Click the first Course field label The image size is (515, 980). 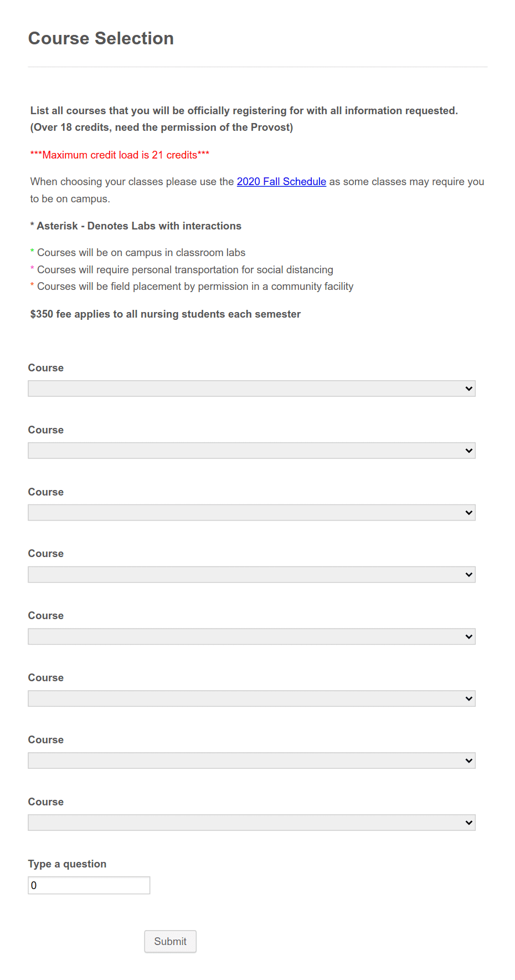[46, 368]
